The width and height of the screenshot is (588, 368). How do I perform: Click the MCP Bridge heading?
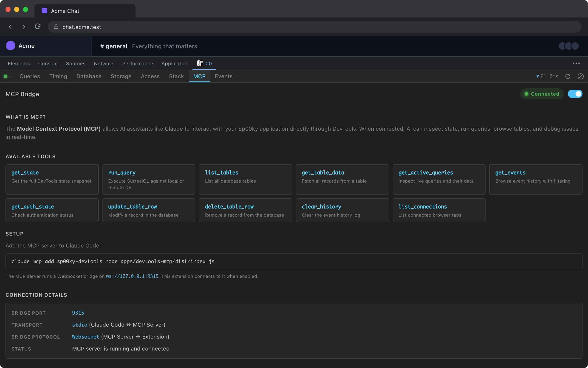tap(22, 94)
